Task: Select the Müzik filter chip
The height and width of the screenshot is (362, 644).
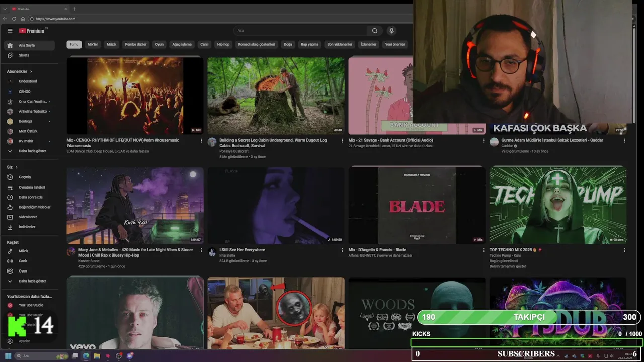Action: [111, 44]
